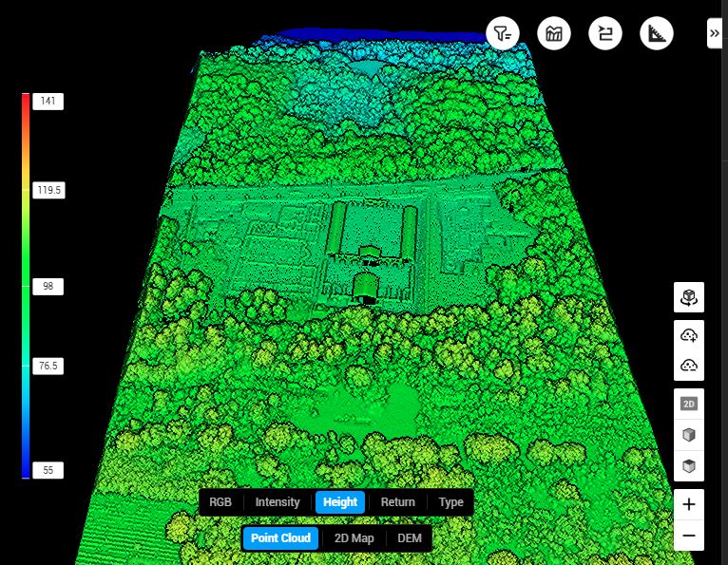Zoom out with the minus button
728x565 pixels.
(689, 536)
